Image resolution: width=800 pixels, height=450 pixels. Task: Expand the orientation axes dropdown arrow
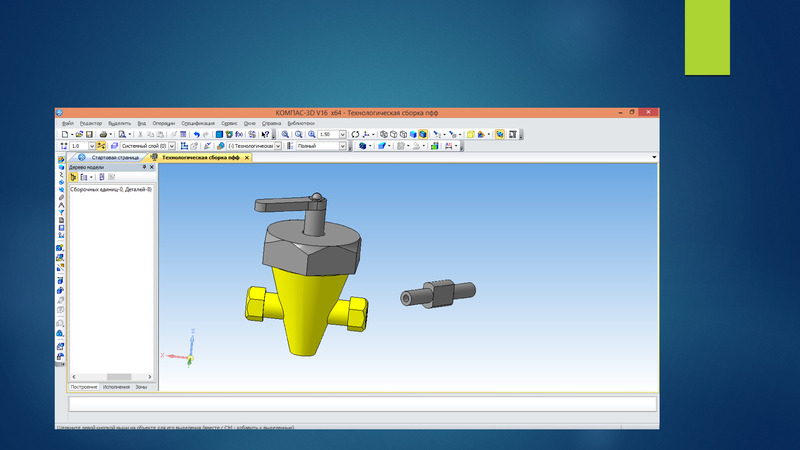[373, 134]
